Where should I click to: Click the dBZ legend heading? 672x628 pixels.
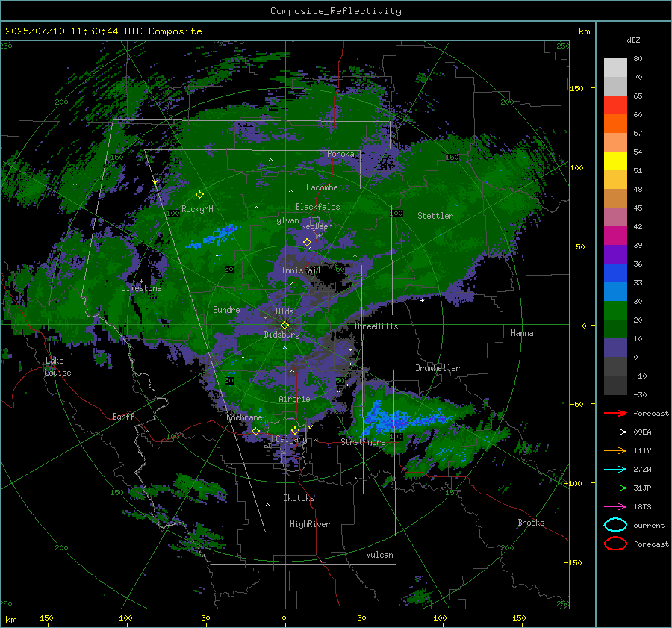[633, 40]
